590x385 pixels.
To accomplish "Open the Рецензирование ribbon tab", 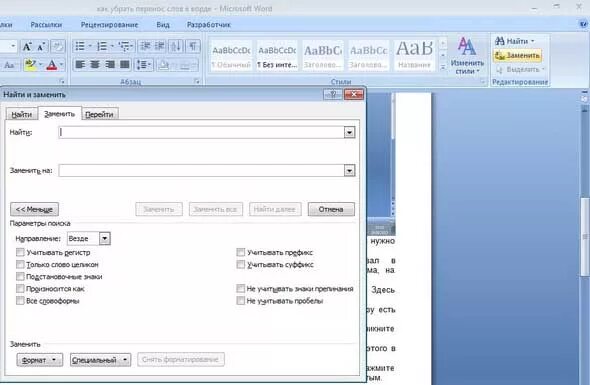I will (x=109, y=25).
